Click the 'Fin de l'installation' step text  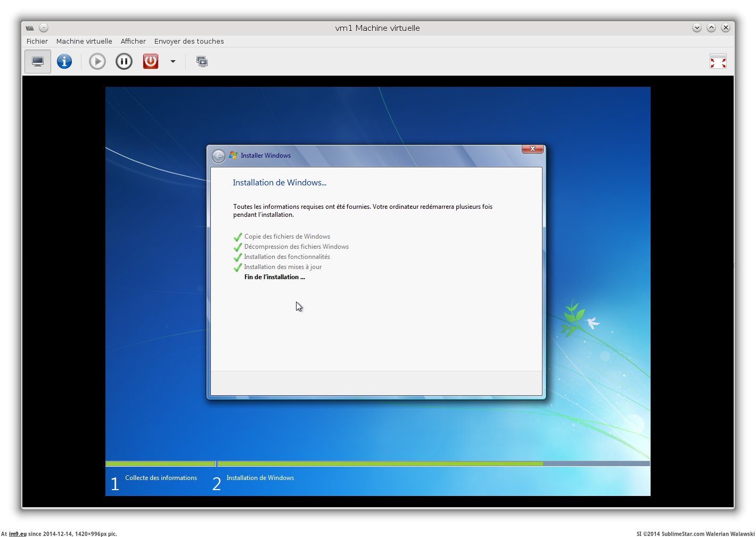[x=274, y=277]
